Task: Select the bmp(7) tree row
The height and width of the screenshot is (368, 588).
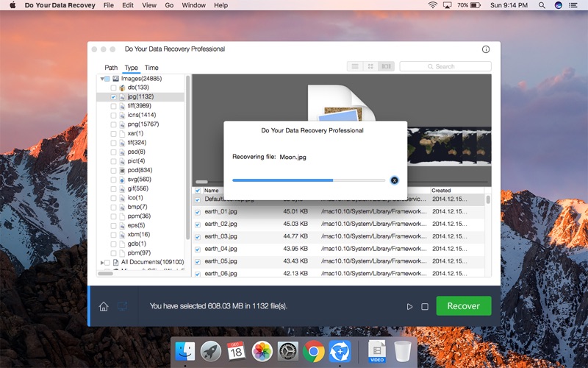Action: coord(141,207)
